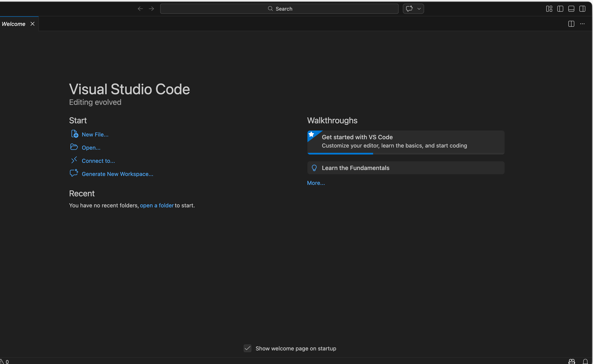Click the Customize Layout icon
The image size is (593, 364).
click(549, 9)
